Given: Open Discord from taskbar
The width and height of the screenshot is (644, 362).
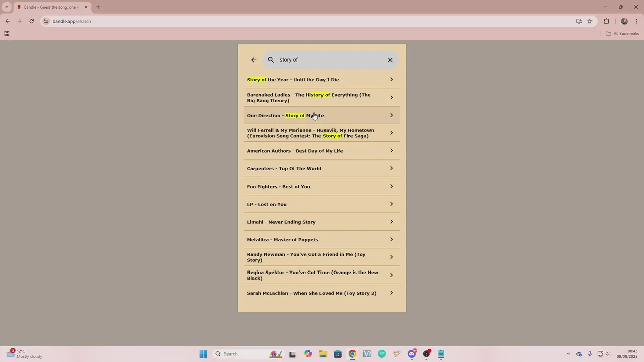Looking at the screenshot, I should (412, 354).
